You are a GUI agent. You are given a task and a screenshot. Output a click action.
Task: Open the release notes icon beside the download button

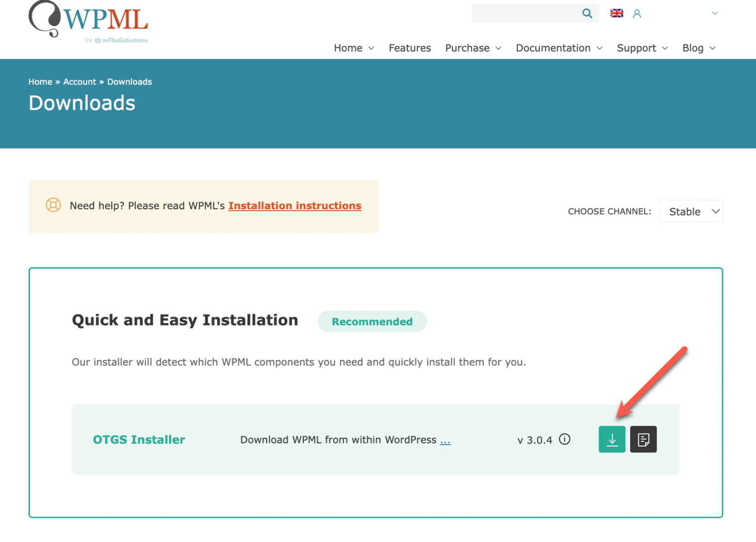point(643,439)
